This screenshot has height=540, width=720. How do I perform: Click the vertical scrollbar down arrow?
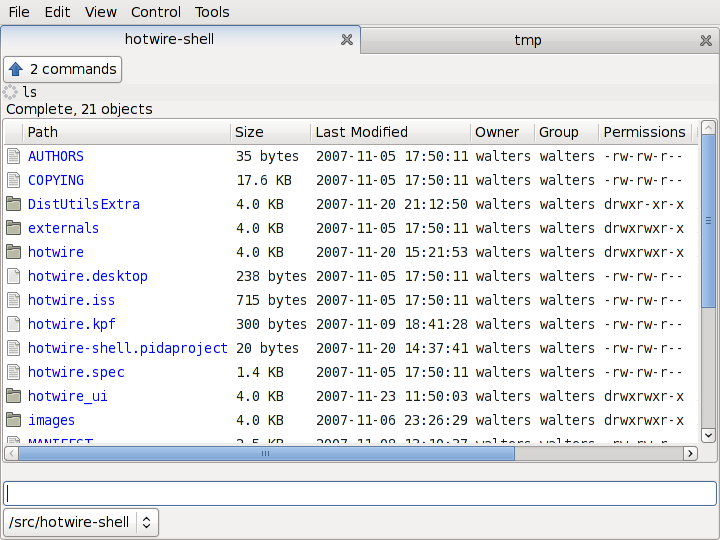click(708, 434)
